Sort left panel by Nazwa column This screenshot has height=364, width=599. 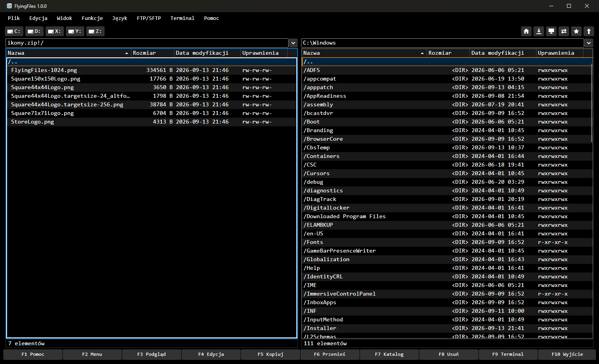(x=68, y=53)
